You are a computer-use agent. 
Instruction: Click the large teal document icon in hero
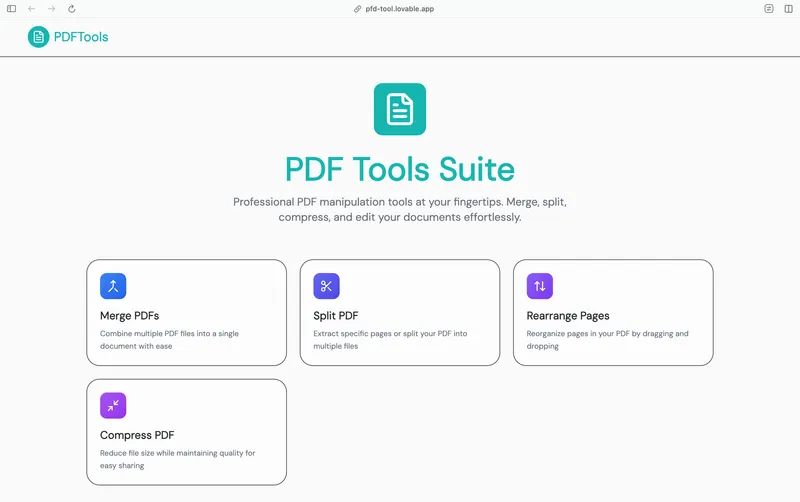[400, 109]
